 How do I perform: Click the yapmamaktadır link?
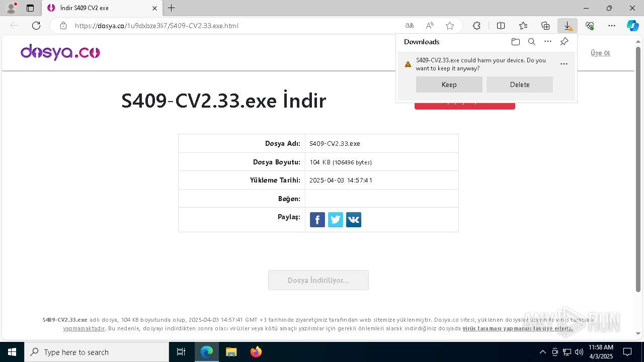tap(84, 328)
